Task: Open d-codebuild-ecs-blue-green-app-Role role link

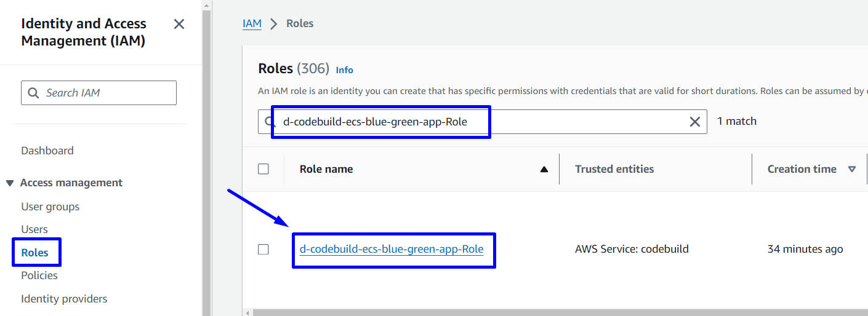Action: click(391, 249)
